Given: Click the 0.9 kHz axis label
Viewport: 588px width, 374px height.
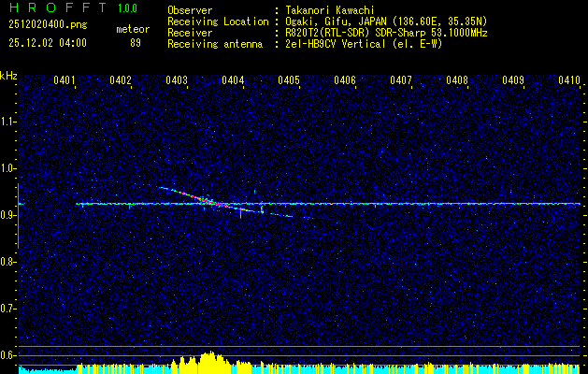Looking at the screenshot, I should pyautogui.click(x=7, y=215).
